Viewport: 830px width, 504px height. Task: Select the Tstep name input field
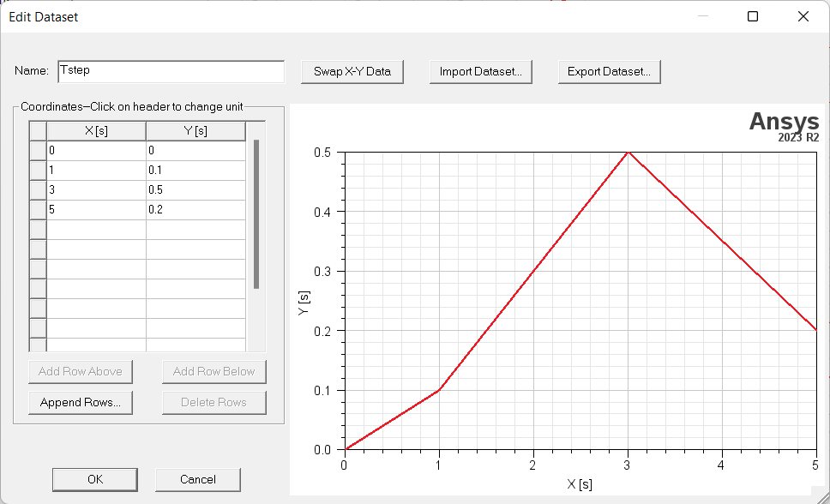pos(170,71)
